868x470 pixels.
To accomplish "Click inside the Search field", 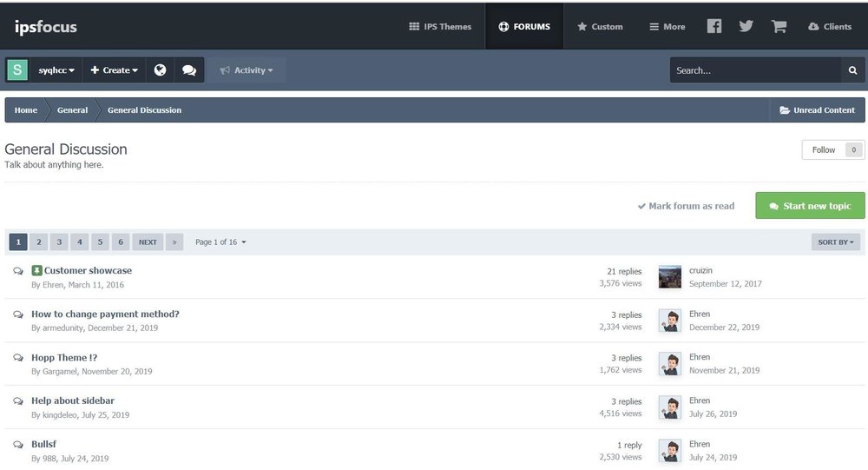I will [755, 70].
